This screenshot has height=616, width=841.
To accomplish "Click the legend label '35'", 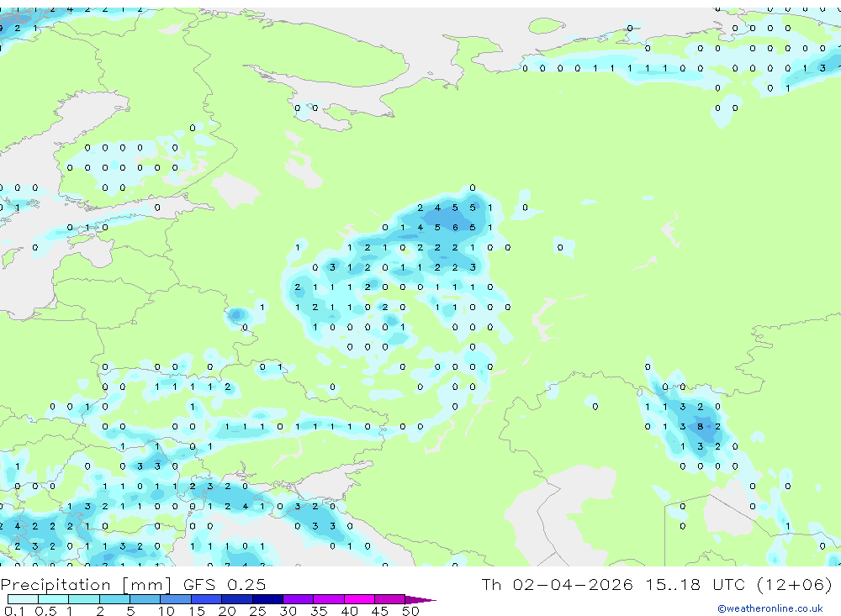I will (x=319, y=611).
